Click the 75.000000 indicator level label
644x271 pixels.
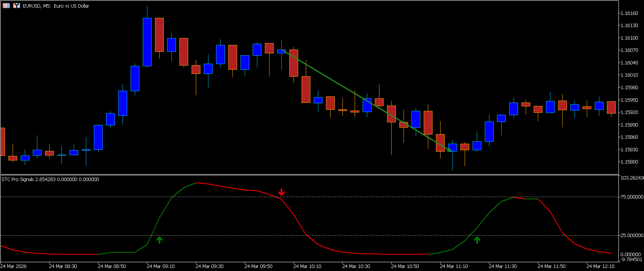632,197
